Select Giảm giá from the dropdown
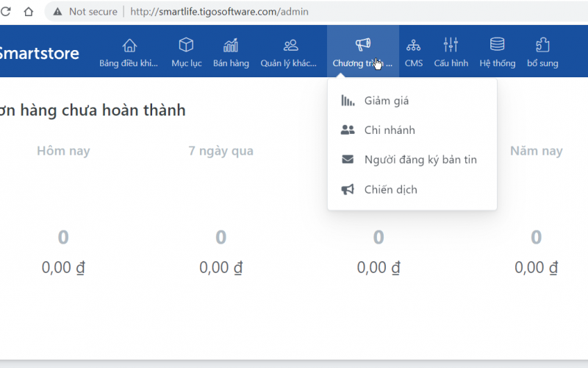 coord(387,101)
